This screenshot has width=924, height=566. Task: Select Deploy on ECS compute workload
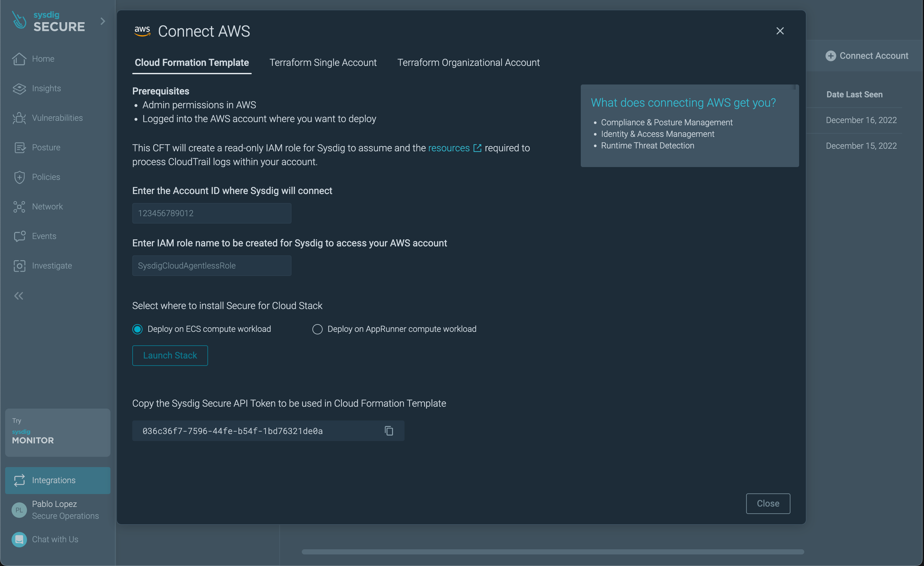pyautogui.click(x=137, y=329)
